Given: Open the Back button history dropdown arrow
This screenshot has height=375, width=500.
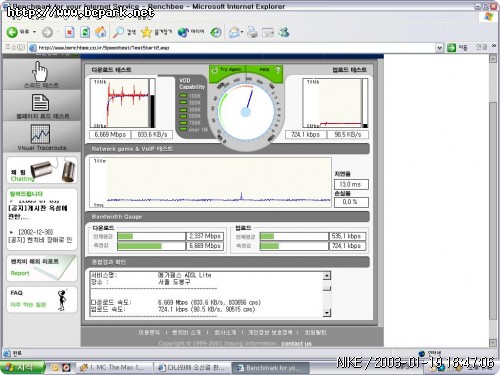Looking at the screenshot, I should [34, 32].
